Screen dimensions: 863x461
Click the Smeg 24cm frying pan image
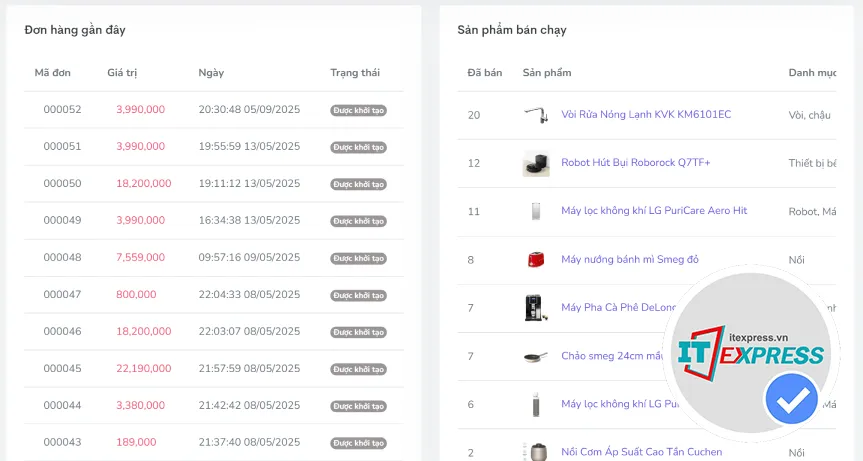click(536, 356)
